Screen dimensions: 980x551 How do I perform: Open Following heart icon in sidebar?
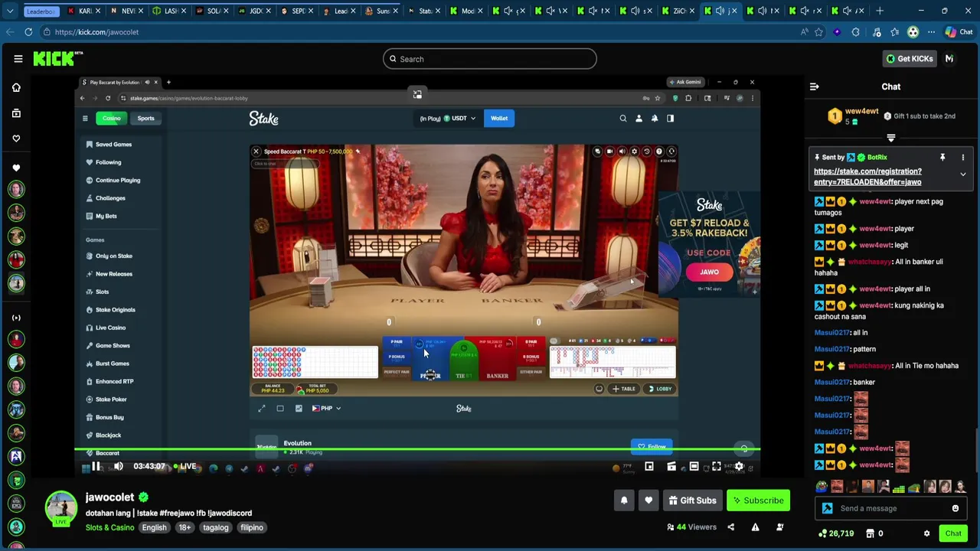(x=16, y=139)
